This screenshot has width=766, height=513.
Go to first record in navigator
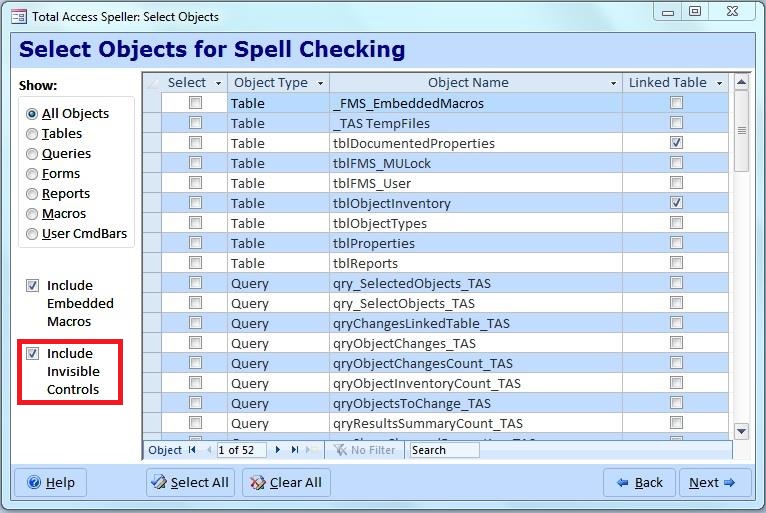pyautogui.click(x=192, y=450)
